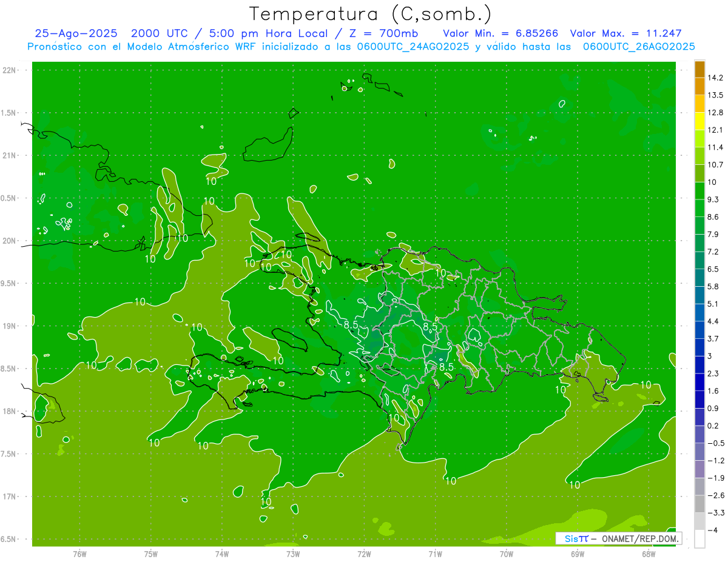Click the "68W" longitude axis label
The width and height of the screenshot is (728, 562).
[649, 554]
